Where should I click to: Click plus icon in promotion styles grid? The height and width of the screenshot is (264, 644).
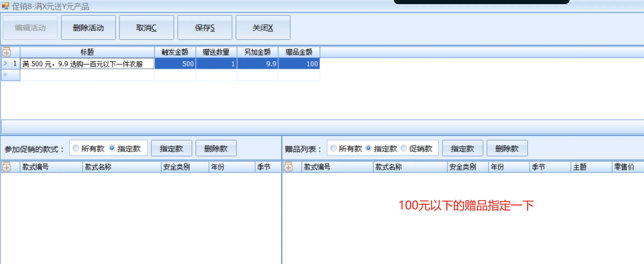(7, 167)
